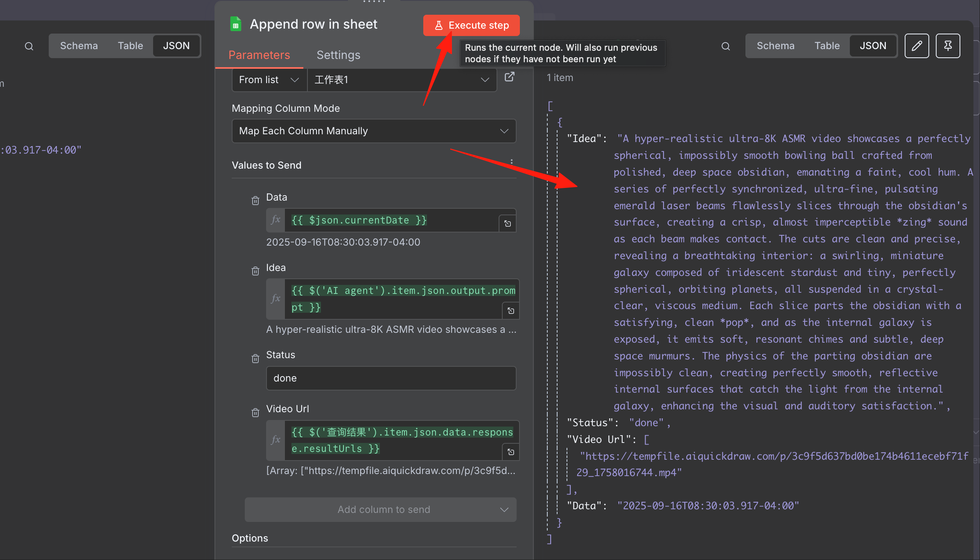The height and width of the screenshot is (560, 980).
Task: Delete the Data column with trash icon
Action: 255,201
